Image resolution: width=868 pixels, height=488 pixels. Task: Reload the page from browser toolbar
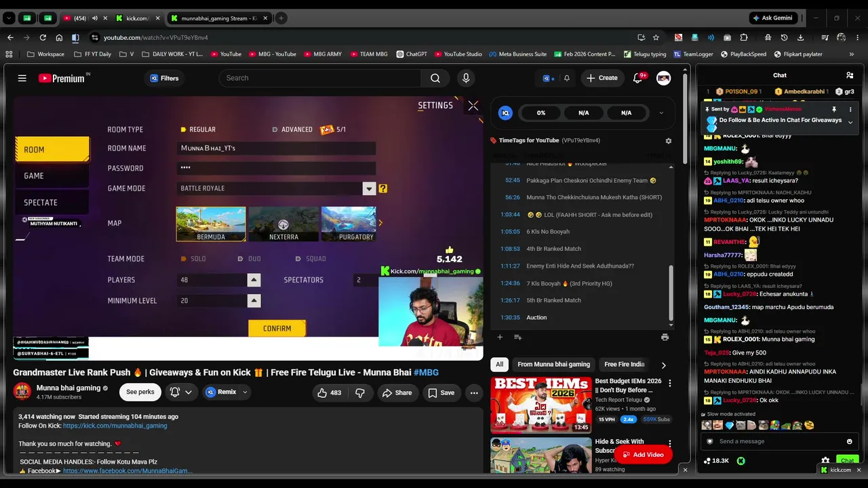click(x=43, y=37)
